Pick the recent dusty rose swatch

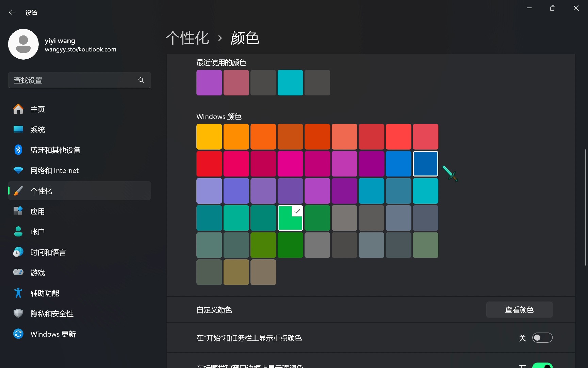point(236,83)
